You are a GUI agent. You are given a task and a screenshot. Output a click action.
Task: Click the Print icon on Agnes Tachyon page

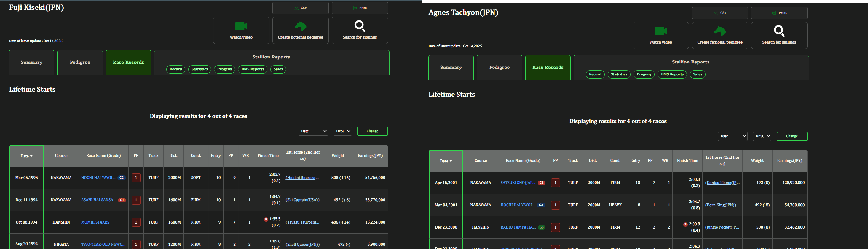(x=774, y=13)
